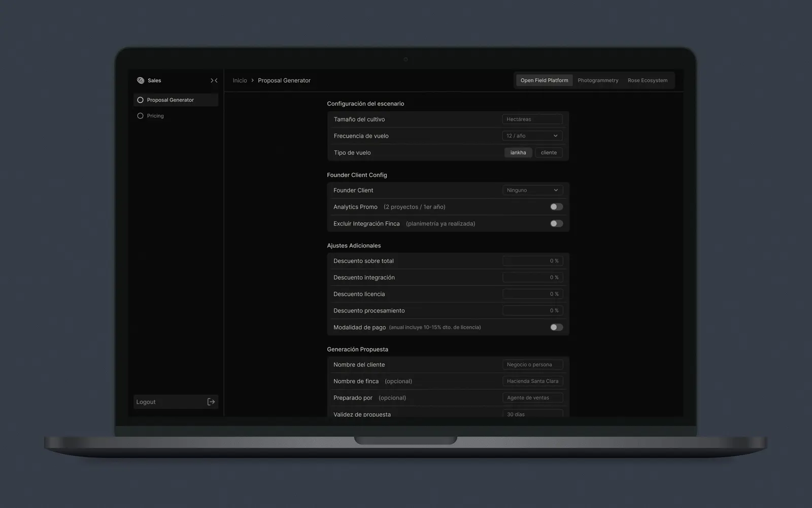Viewport: 812px width, 508px height.
Task: Click the Nombre de finca field
Action: 532,381
